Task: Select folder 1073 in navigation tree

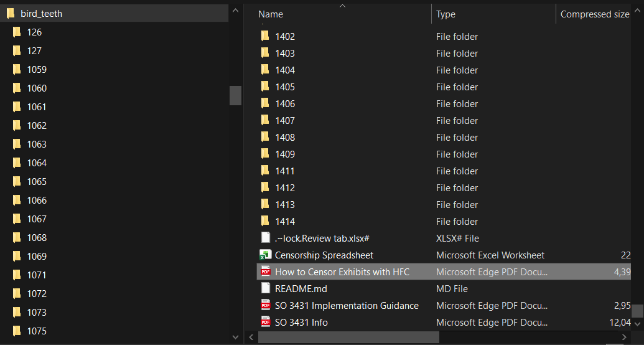Action: [37, 313]
